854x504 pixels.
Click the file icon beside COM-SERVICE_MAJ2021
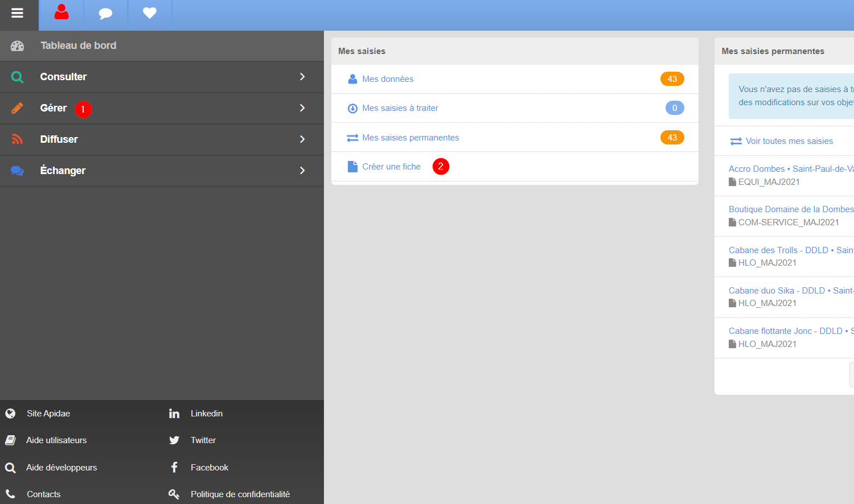[x=733, y=222]
